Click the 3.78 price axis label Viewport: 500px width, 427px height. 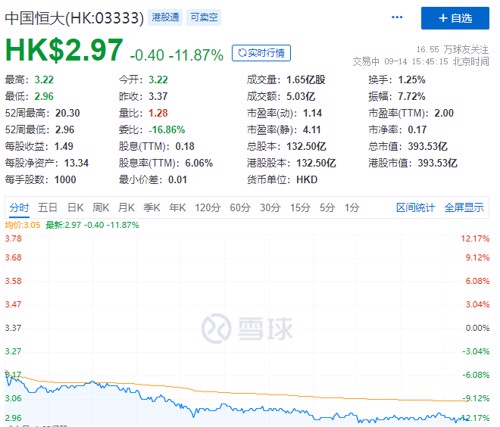[x=13, y=239]
